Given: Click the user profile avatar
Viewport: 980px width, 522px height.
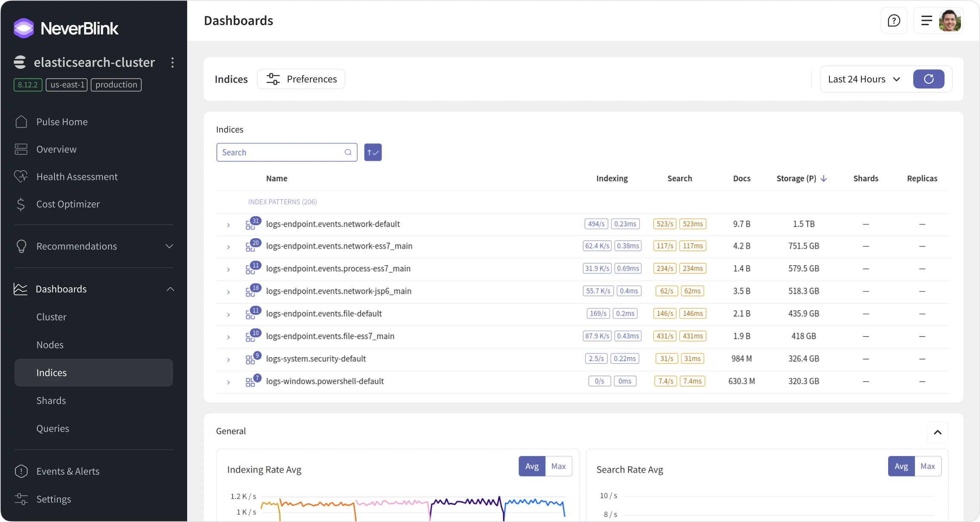Looking at the screenshot, I should 950,20.
